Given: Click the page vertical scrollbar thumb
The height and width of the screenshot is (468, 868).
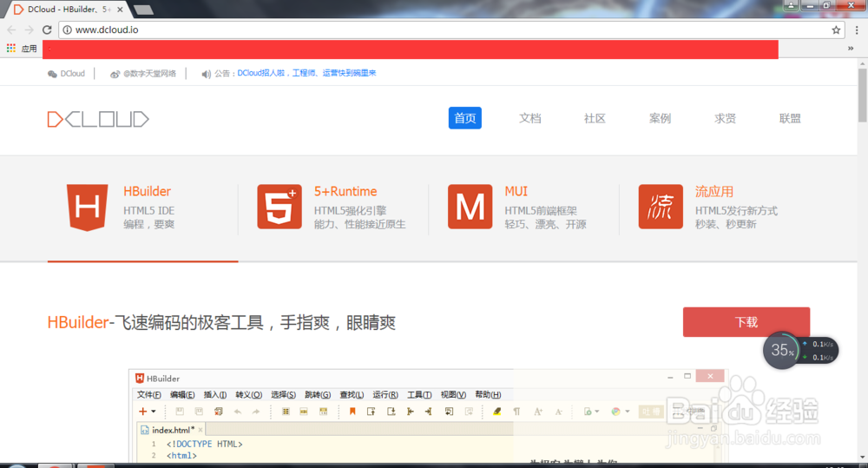Looking at the screenshot, I should coord(863,96).
